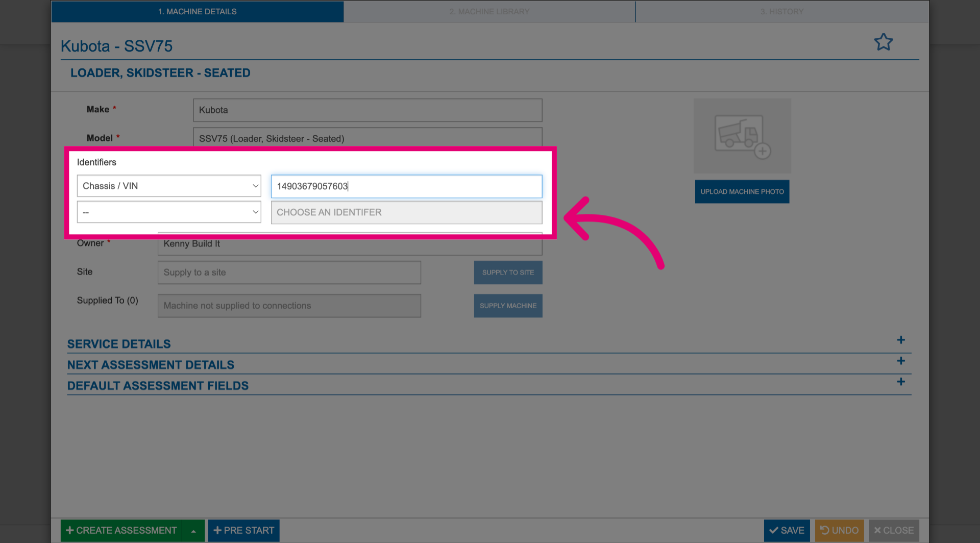Screen dimensions: 980x543
Task: Focus the Chassis / VIN number field
Action: (x=407, y=186)
